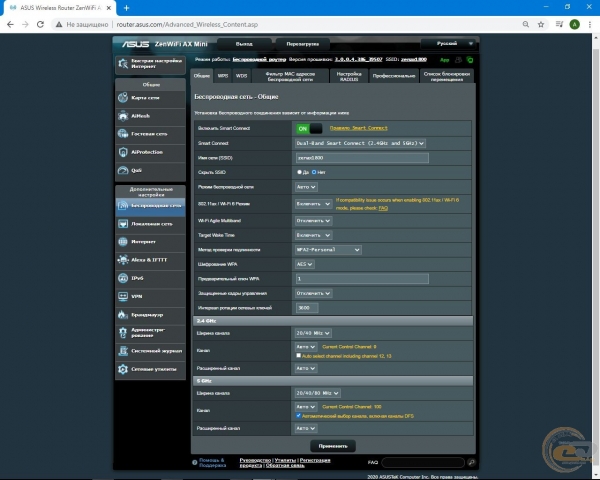Open Administration (Администрирование) icon
Image resolution: width=600 pixels, height=480 pixels.
coord(123,333)
